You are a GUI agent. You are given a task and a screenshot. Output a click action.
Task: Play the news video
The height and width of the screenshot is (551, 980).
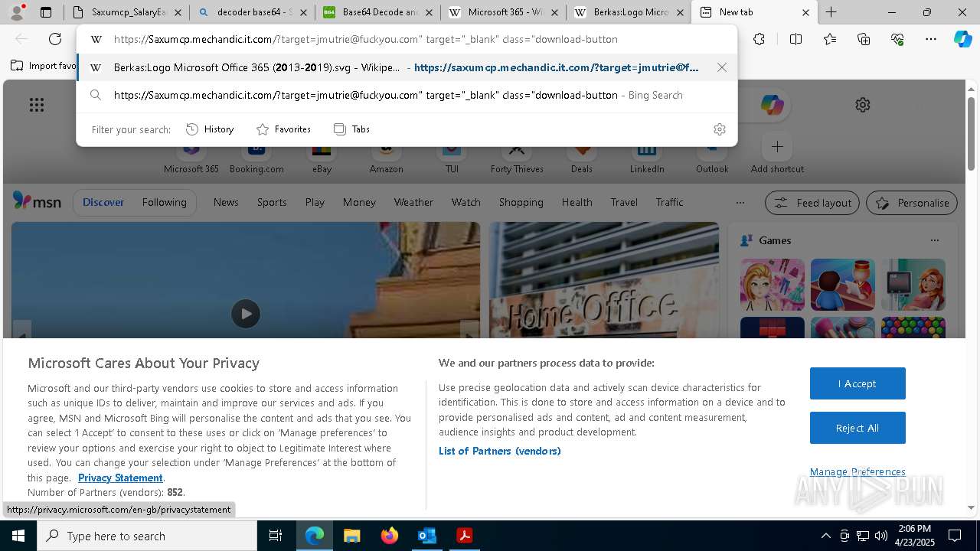click(246, 314)
